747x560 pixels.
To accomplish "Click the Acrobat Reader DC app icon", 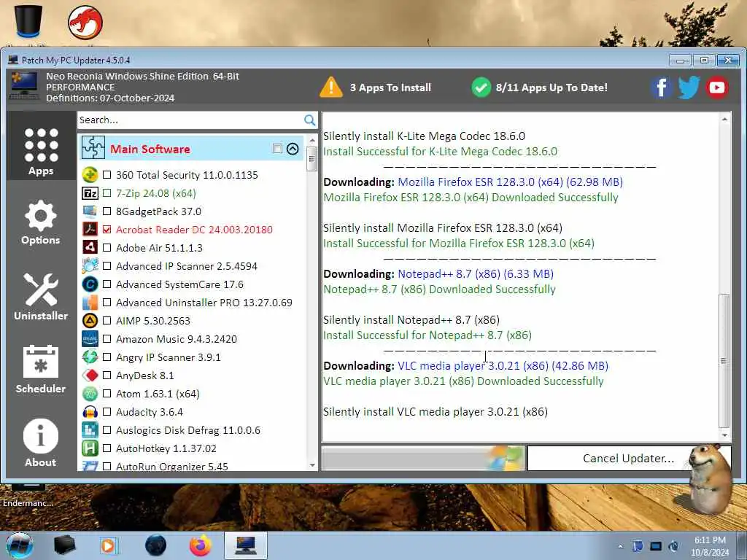I will pos(90,230).
